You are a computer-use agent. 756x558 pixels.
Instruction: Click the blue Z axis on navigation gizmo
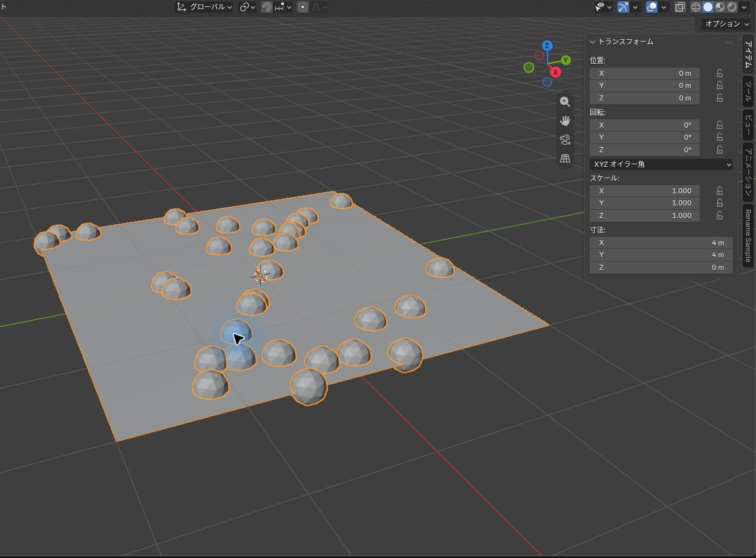(547, 45)
